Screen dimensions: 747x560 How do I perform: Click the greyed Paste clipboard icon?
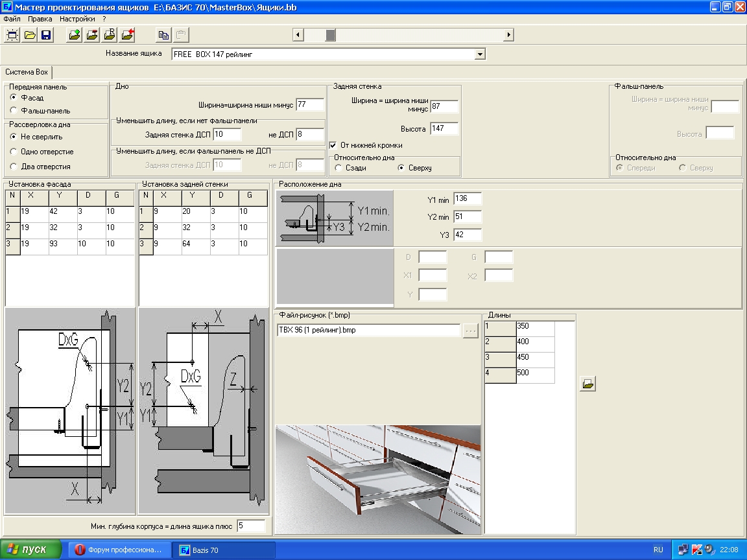[x=180, y=35]
